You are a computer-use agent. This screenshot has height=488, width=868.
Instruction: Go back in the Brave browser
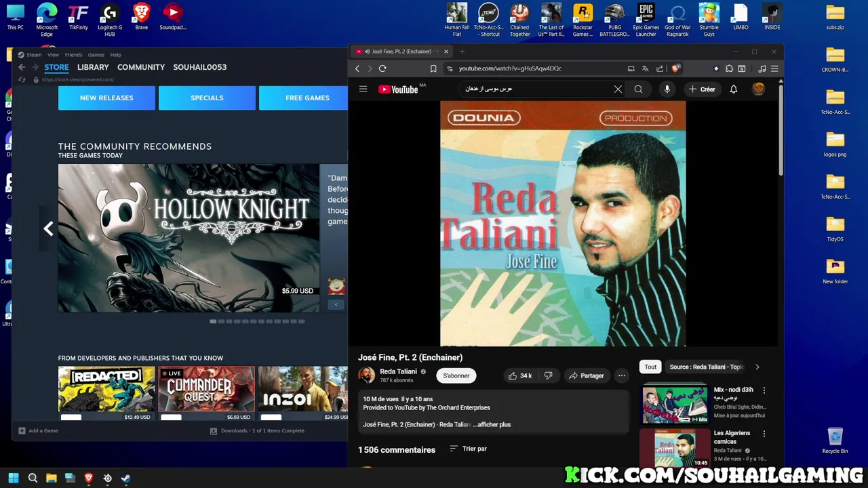[x=357, y=68]
